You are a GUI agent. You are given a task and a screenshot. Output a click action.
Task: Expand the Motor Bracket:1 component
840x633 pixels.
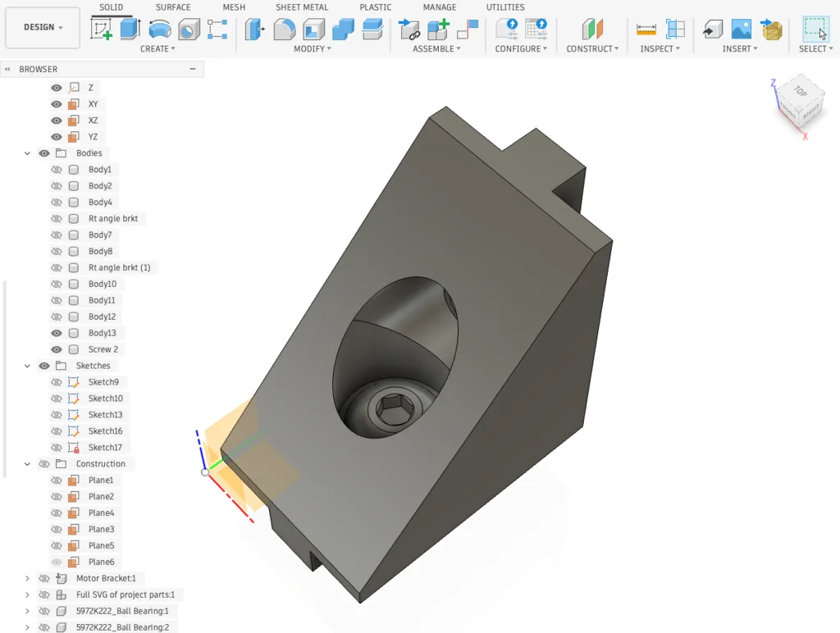tap(27, 578)
